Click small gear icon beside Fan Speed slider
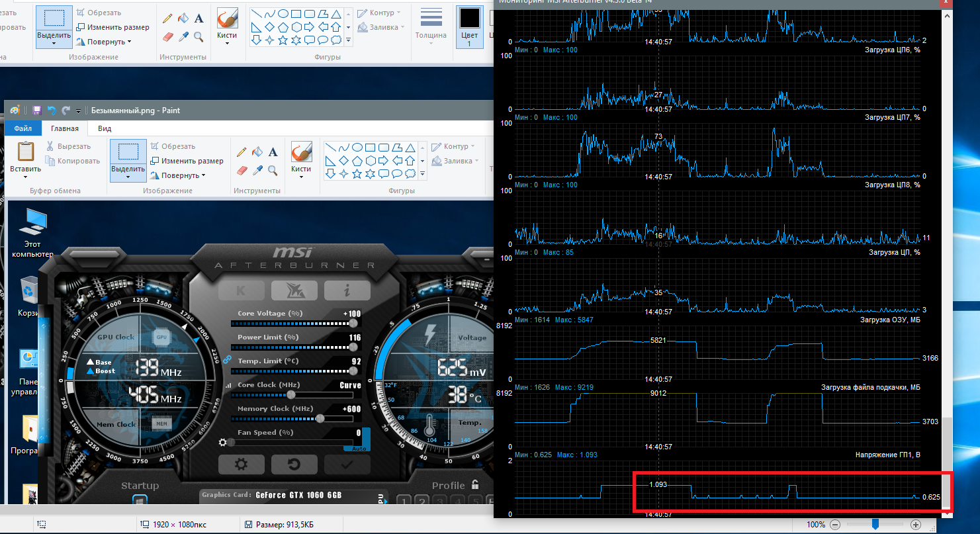 pyautogui.click(x=223, y=443)
